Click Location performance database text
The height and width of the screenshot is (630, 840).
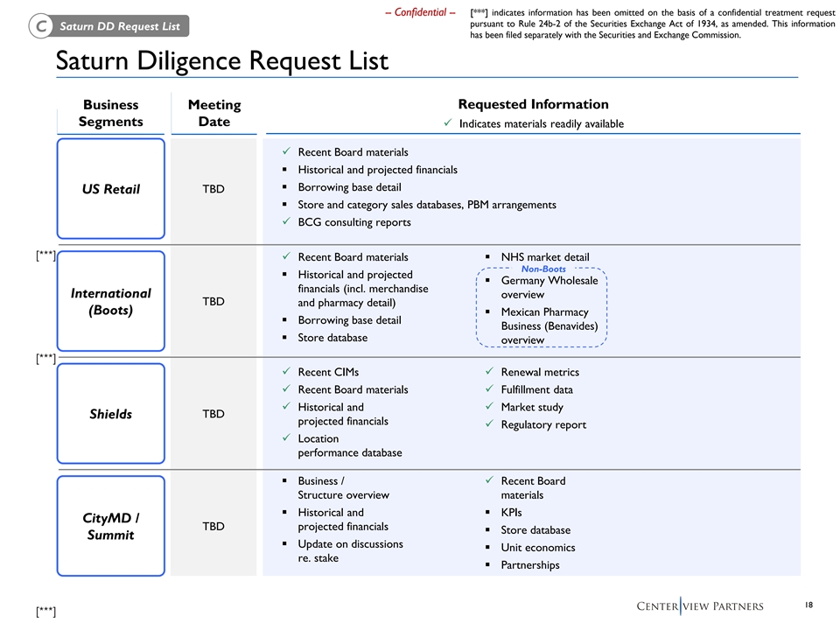click(x=350, y=445)
